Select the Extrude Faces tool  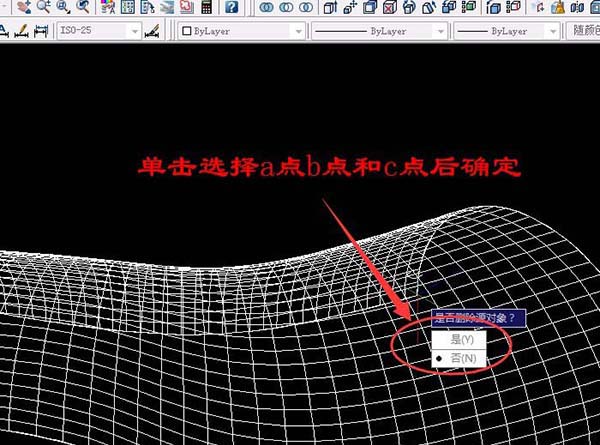pos(330,7)
